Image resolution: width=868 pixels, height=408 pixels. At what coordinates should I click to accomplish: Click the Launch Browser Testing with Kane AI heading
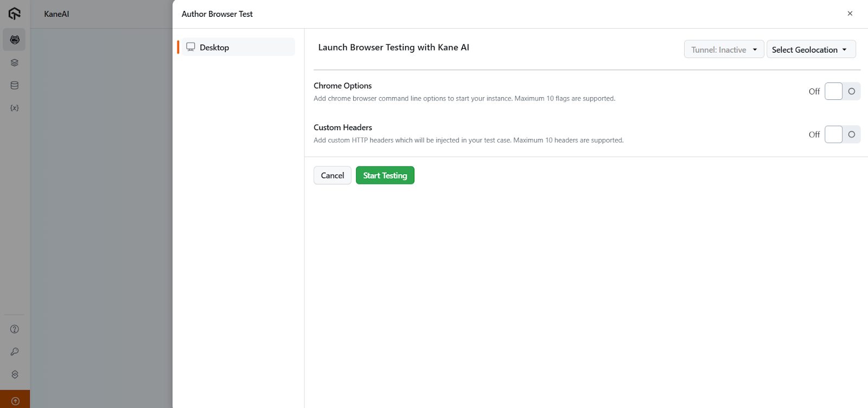click(x=394, y=47)
